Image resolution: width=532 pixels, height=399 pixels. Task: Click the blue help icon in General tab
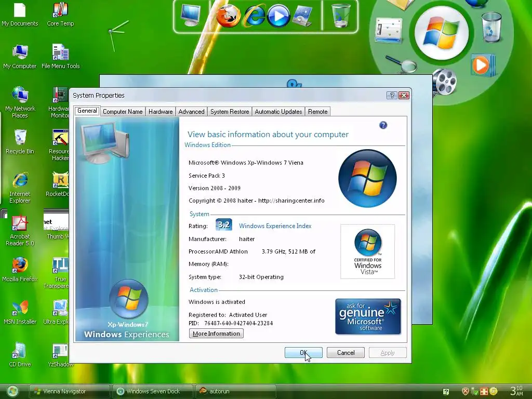pos(383,125)
